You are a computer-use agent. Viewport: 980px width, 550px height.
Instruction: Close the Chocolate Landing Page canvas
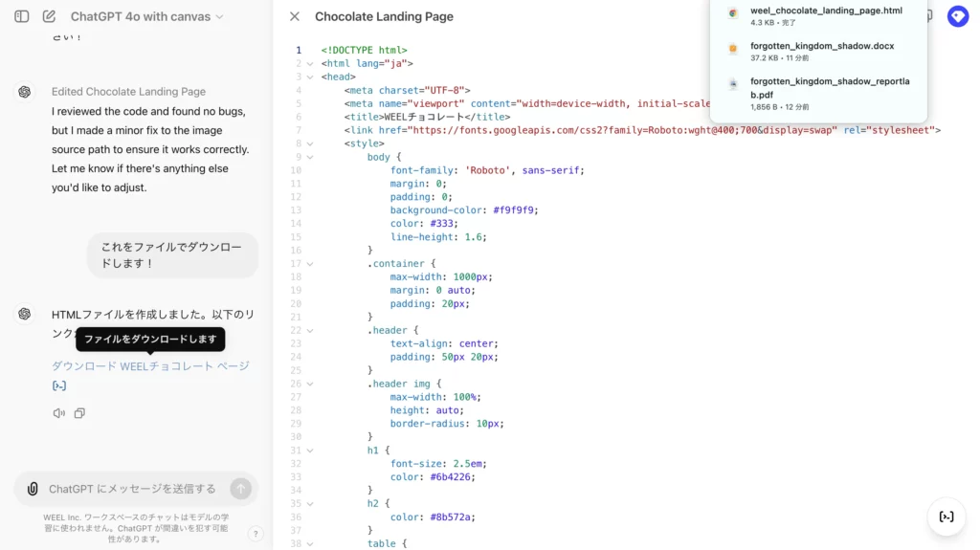pyautogui.click(x=295, y=16)
